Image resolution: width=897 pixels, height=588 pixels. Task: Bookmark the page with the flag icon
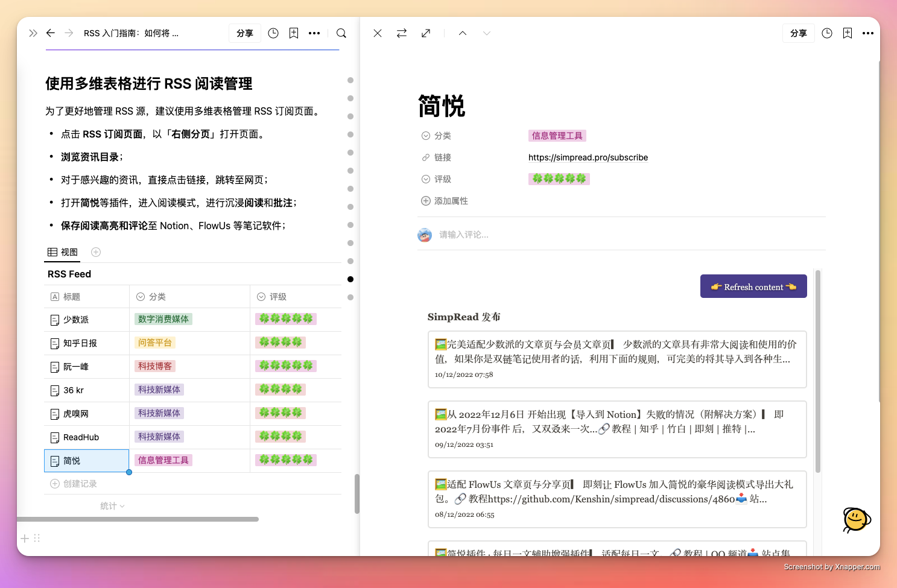tap(294, 33)
